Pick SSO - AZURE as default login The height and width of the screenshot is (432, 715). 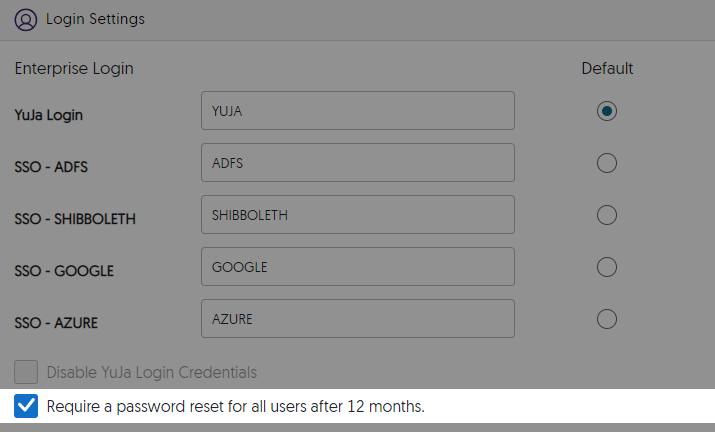(x=606, y=319)
